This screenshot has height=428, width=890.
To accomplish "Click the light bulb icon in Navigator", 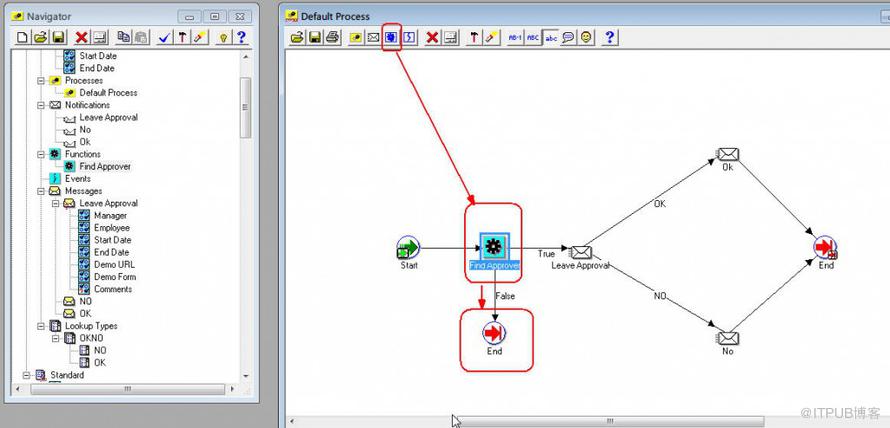I will click(x=224, y=37).
